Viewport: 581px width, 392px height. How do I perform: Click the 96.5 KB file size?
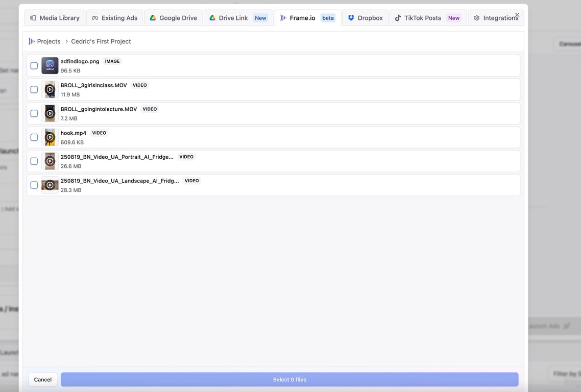(x=70, y=70)
